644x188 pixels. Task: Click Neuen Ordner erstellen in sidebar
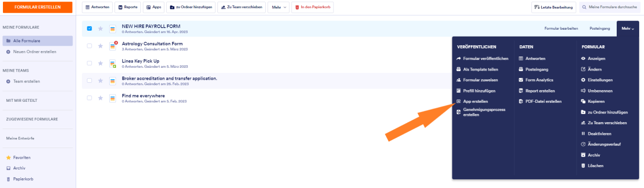[x=35, y=52]
